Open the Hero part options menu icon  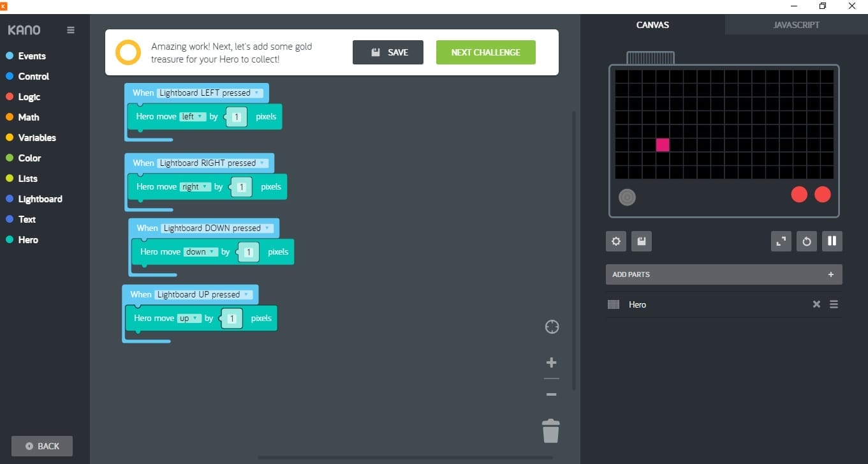(x=834, y=304)
